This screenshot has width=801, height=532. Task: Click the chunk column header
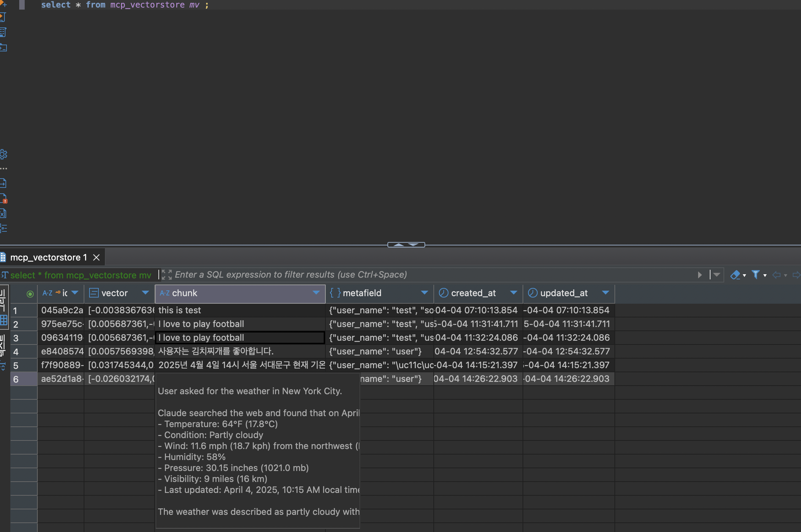(240, 293)
